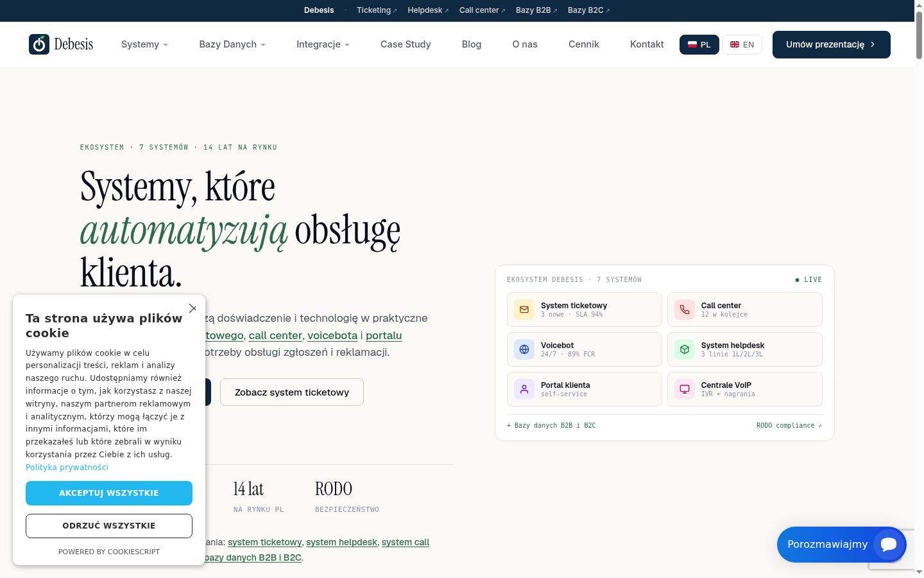924x578 pixels.
Task: Open the system call link at bottom
Action: [x=406, y=542]
